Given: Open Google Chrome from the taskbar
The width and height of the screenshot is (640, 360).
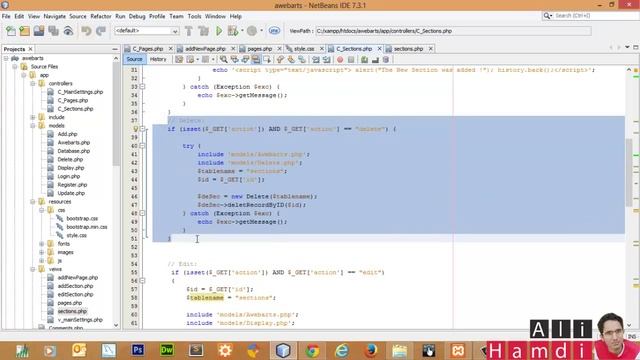Looking at the screenshot, I should pyautogui.click(x=313, y=350).
